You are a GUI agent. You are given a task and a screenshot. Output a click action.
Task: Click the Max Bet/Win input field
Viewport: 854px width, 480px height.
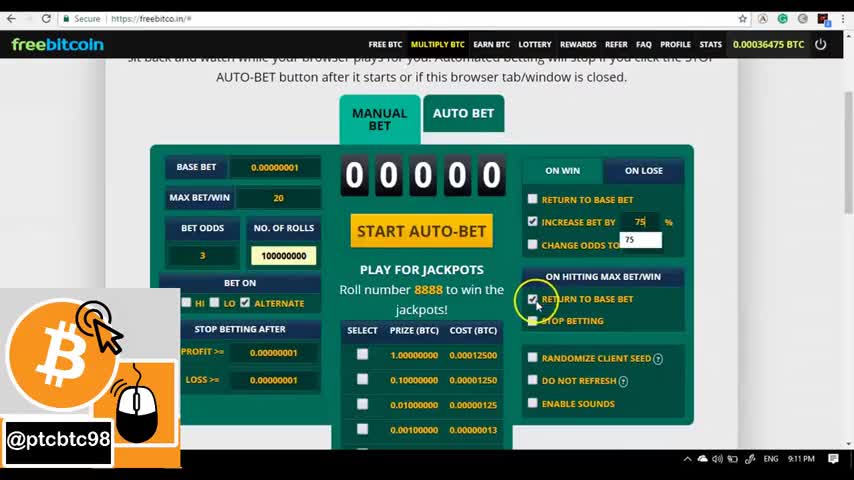[278, 198]
